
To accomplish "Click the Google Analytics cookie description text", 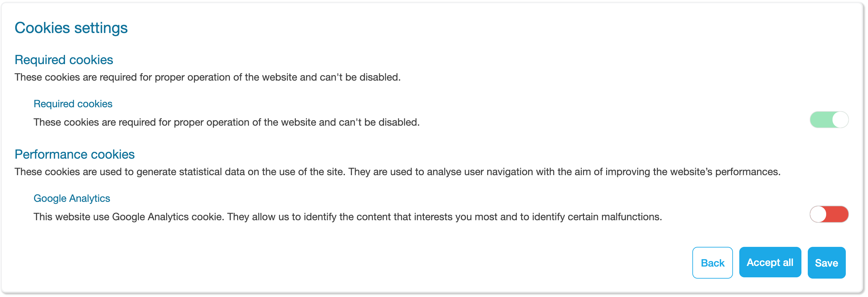I will coord(347,217).
